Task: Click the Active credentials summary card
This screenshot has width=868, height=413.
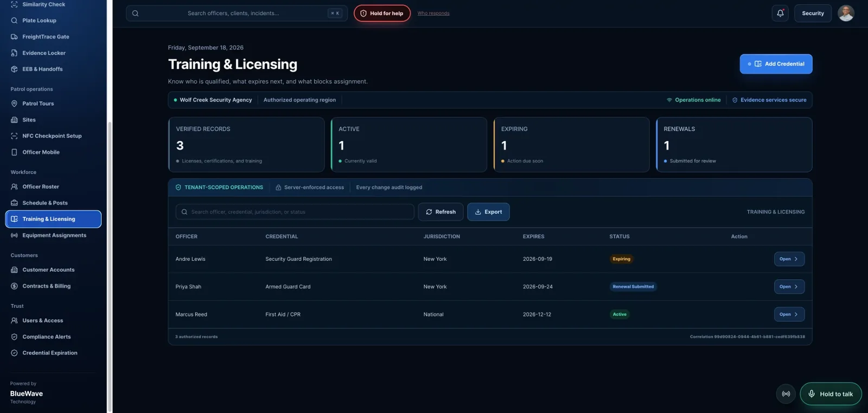Action: click(409, 145)
